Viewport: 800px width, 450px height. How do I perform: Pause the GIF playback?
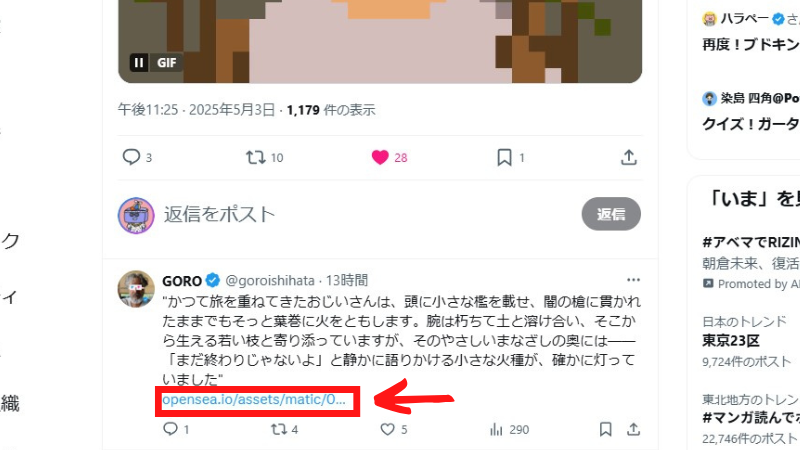point(139,63)
